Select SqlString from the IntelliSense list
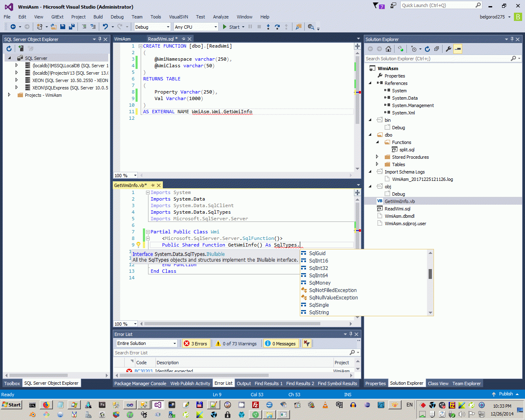The height and width of the screenshot is (420, 525). (x=319, y=313)
